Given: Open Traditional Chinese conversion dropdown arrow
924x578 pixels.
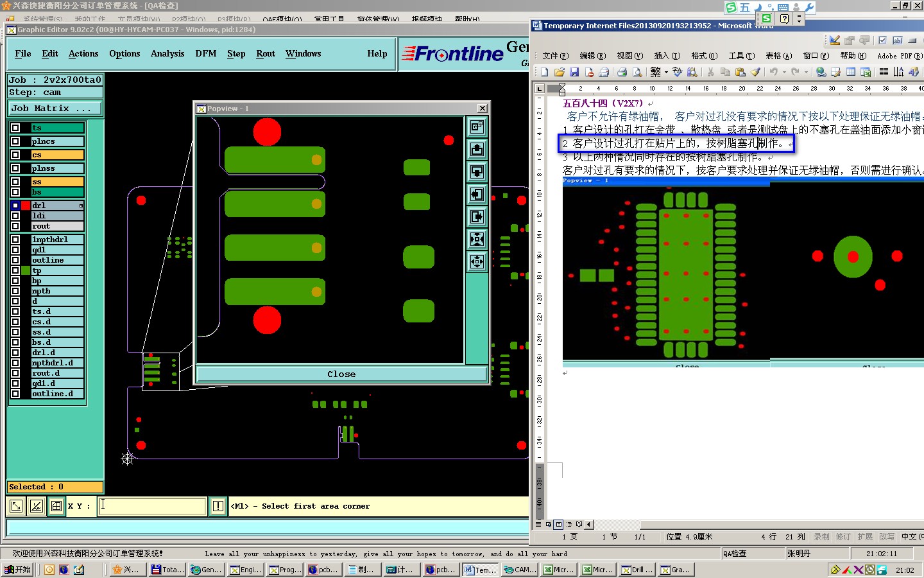Looking at the screenshot, I should click(666, 72).
